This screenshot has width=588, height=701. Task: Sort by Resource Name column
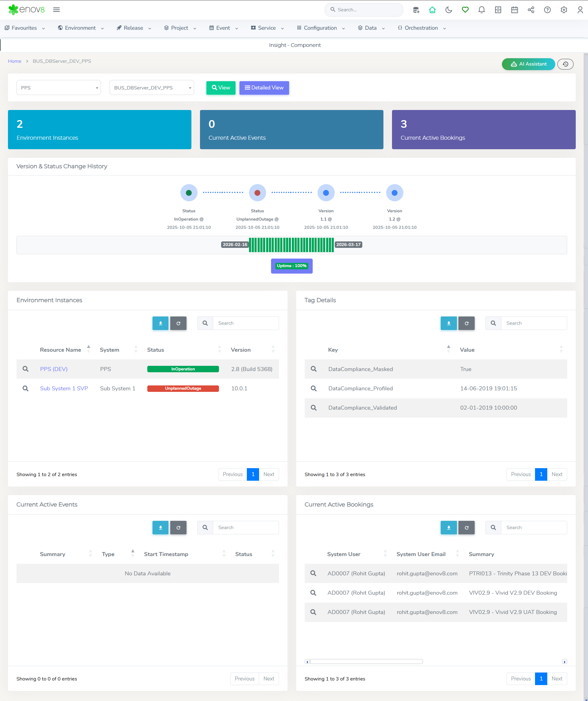coord(60,350)
